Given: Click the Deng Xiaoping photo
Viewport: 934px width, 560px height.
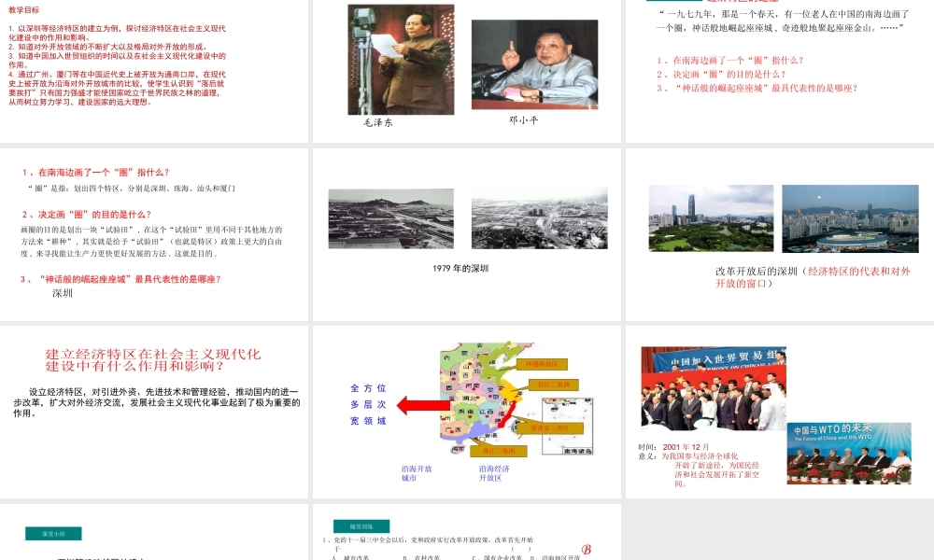Looking at the screenshot, I should [x=534, y=64].
